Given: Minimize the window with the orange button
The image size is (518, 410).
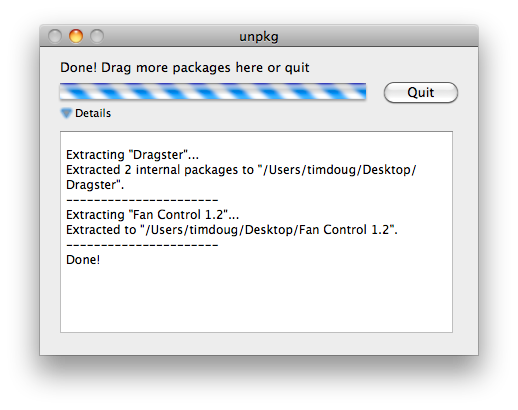Looking at the screenshot, I should click(76, 36).
